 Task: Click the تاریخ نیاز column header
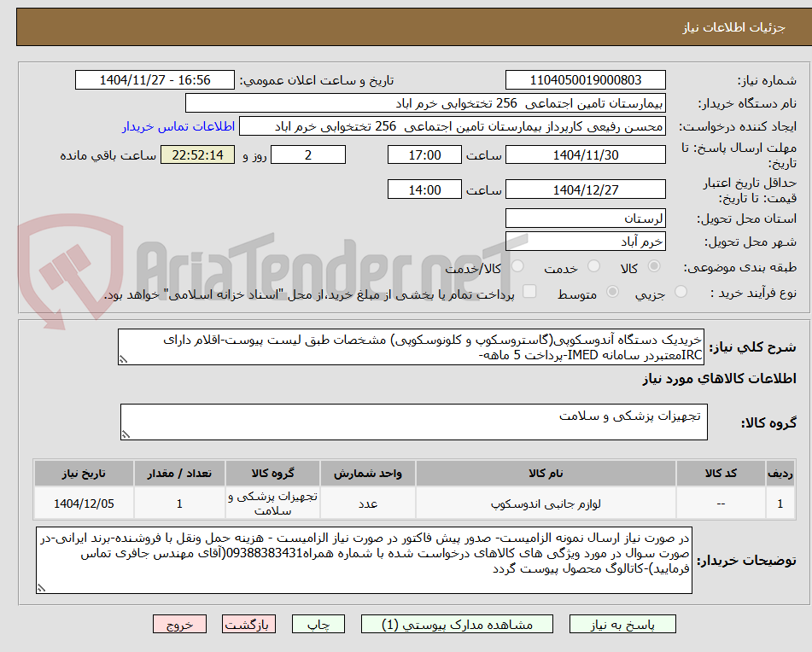click(84, 474)
